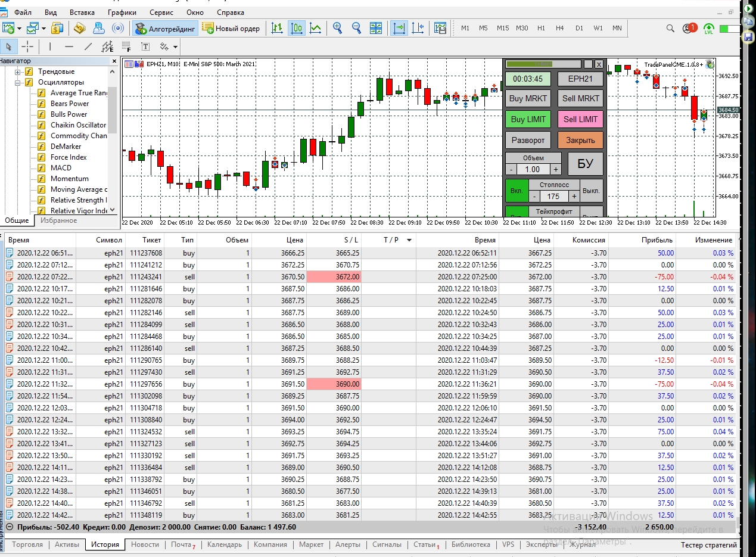756x557 pixels.
Task: Open dropdown arrow next to profiles button
Action: pos(43,28)
